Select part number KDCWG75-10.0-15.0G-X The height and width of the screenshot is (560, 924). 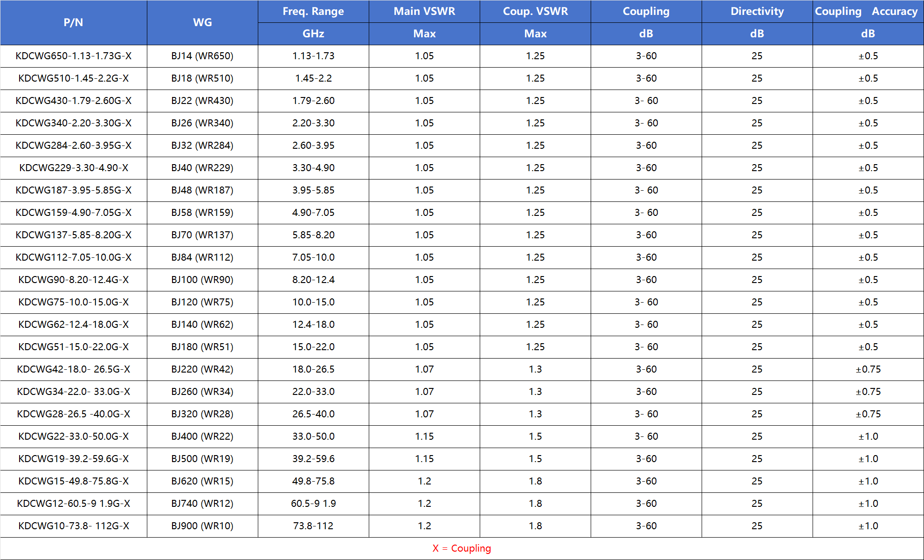pos(74,302)
